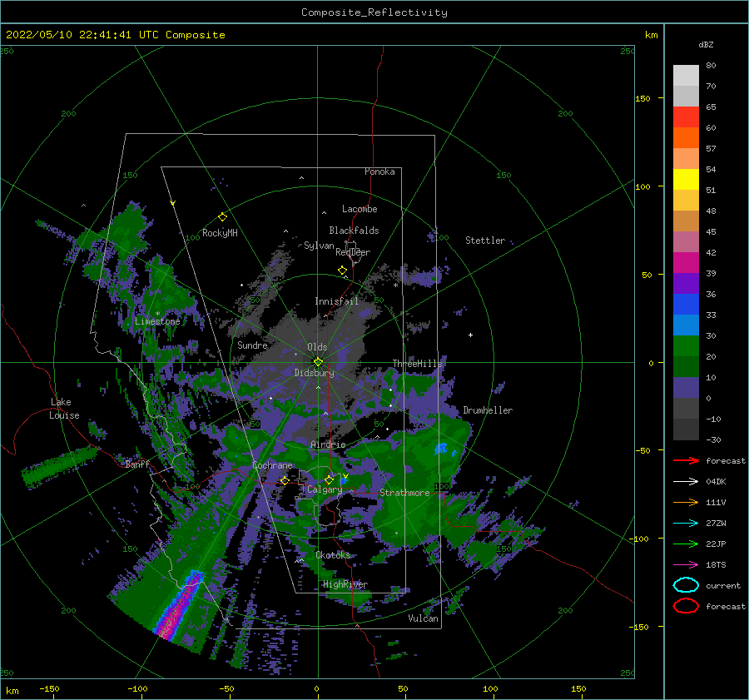Click the RockyMH label
749x700 pixels.
220,233
